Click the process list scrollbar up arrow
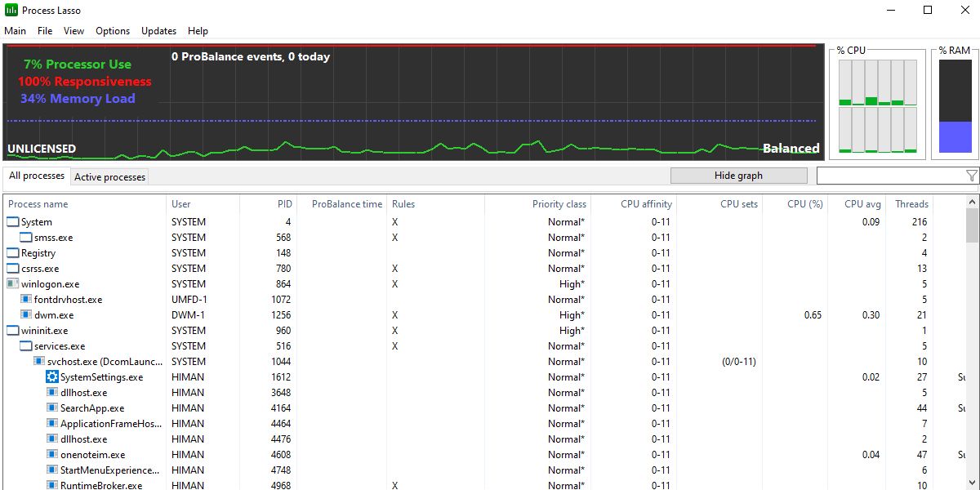 [x=972, y=203]
